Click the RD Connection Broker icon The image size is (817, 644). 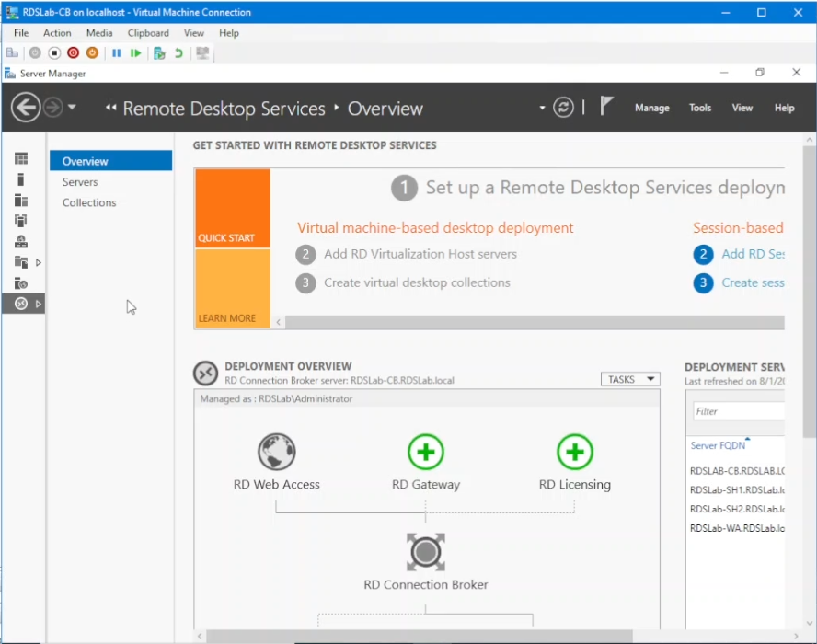tap(425, 553)
